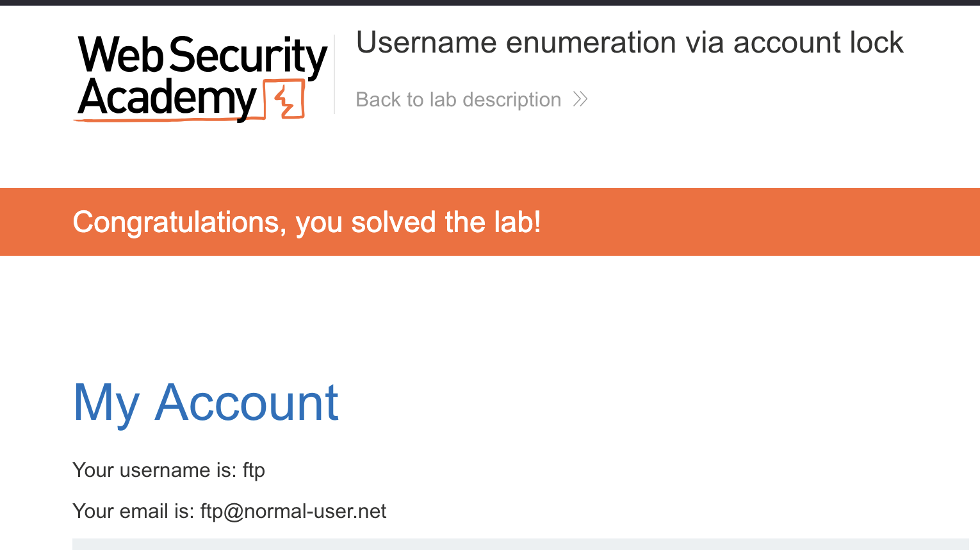Click the 'Congratulations, you solved the lab!' message

pos(307,222)
